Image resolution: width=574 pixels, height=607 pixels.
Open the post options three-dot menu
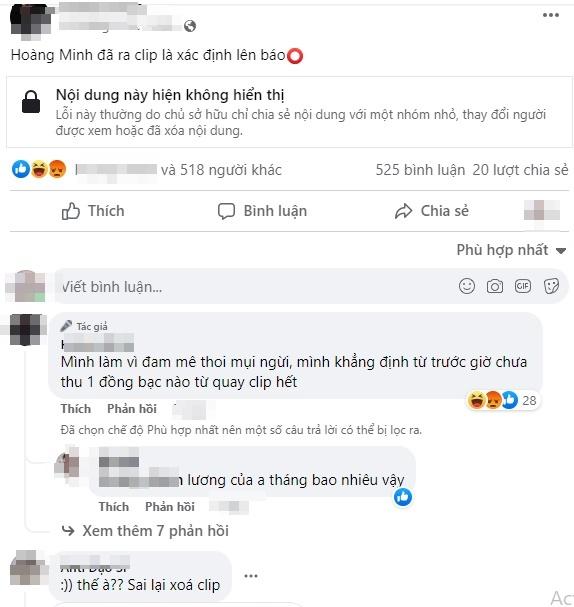[x=550, y=15]
